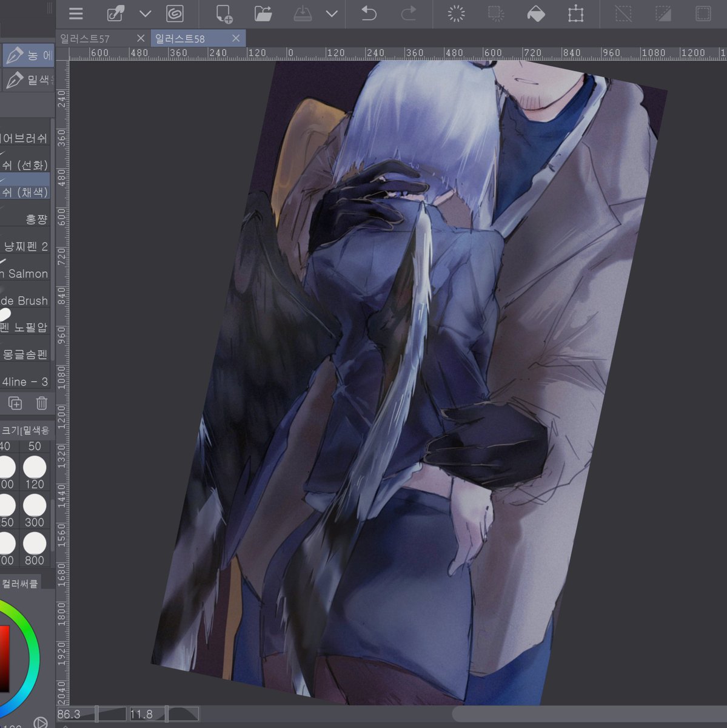
Task: Redo the last undone action
Action: tap(409, 13)
